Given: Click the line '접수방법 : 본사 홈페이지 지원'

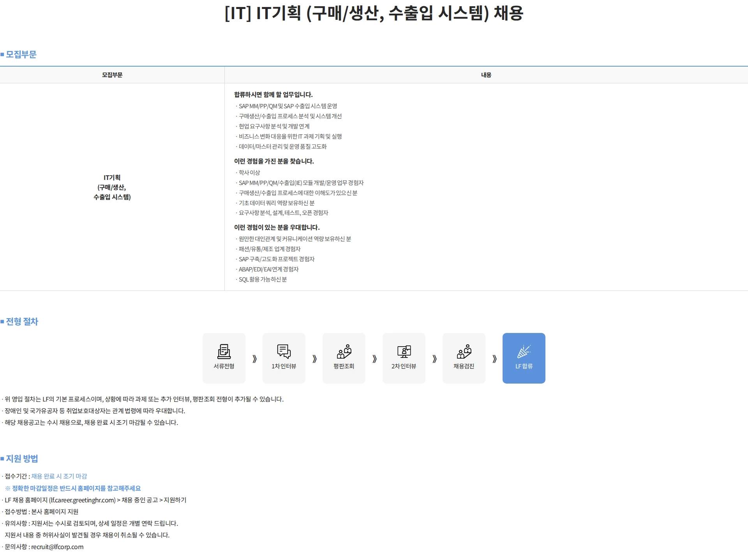Looking at the screenshot, I should point(42,512).
